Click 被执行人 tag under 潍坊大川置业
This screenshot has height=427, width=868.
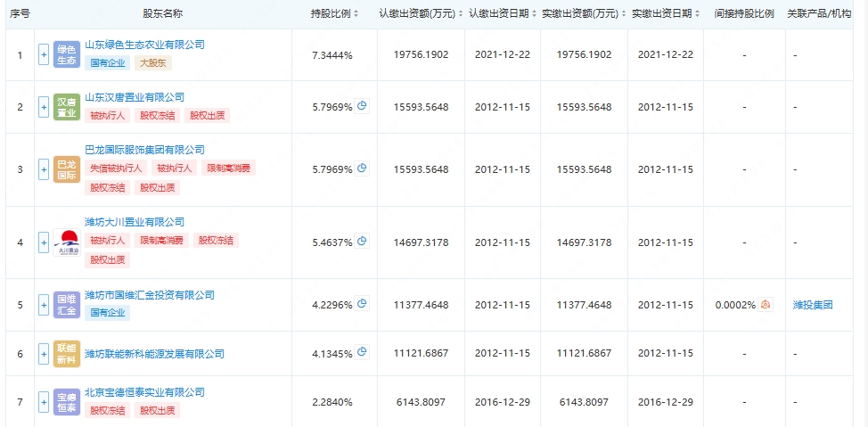(x=108, y=241)
